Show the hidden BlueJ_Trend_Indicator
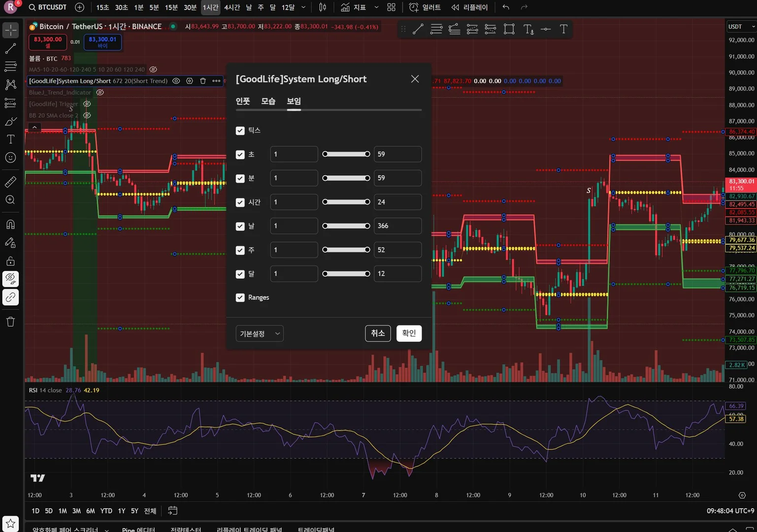Viewport: 757px width, 532px height. point(100,93)
